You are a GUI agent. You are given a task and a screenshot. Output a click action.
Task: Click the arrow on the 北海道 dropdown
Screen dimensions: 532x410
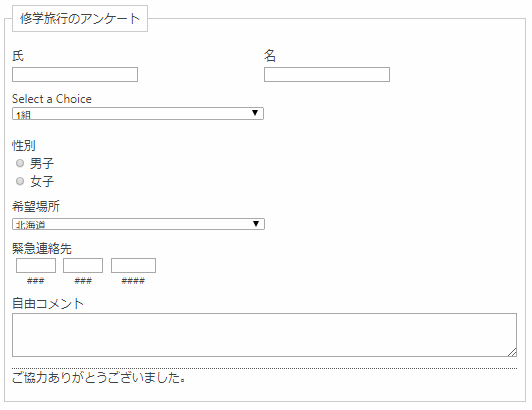256,224
